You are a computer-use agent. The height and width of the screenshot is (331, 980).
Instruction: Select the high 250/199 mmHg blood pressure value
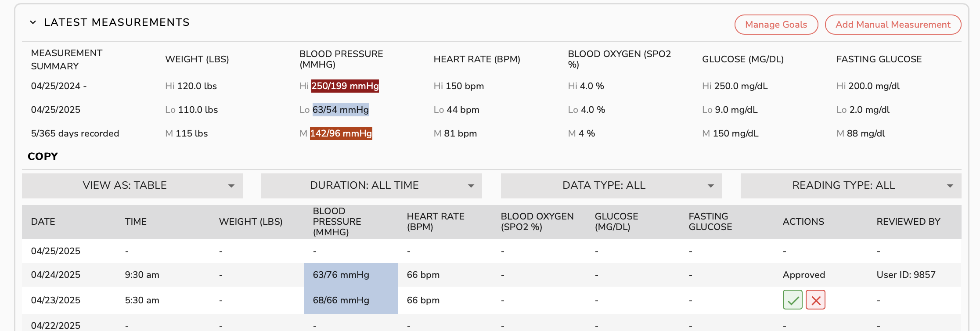[345, 86]
